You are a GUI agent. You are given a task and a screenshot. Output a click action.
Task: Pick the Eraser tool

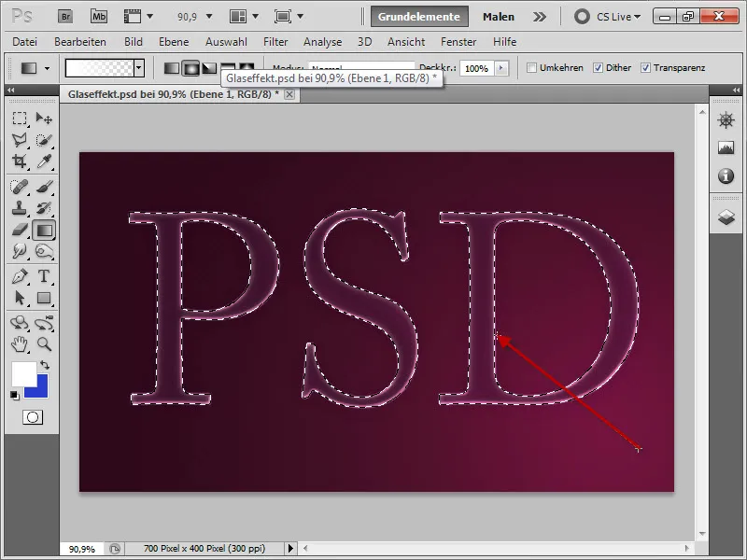[x=20, y=230]
